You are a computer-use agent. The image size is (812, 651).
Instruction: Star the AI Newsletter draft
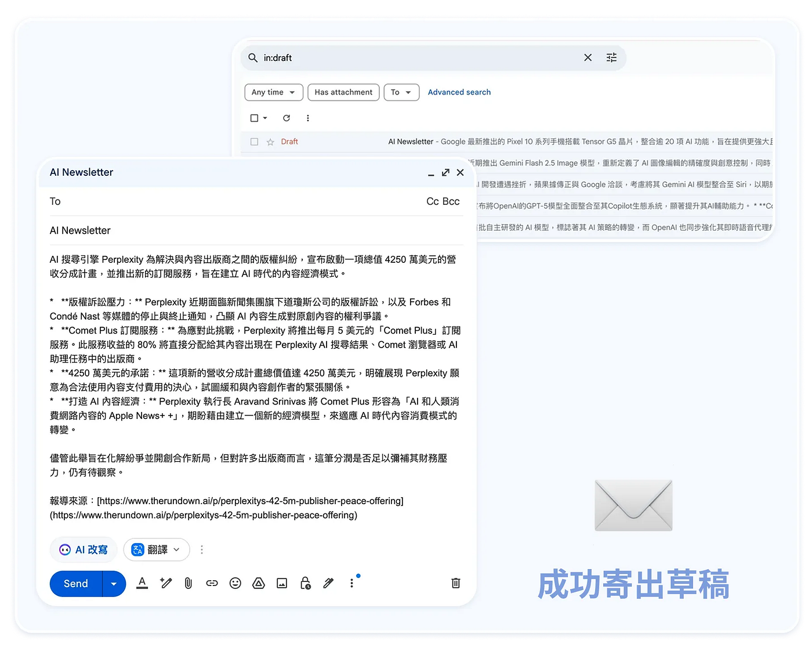pyautogui.click(x=270, y=142)
